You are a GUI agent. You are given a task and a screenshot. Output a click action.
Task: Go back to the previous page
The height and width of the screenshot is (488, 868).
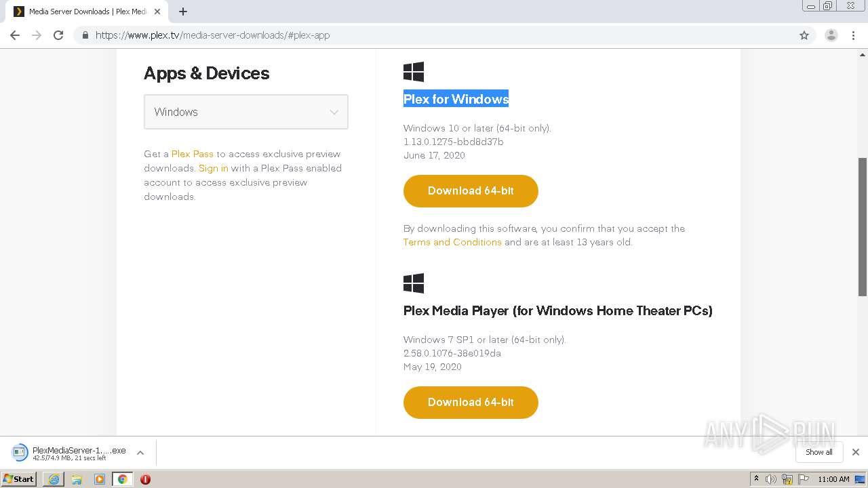pos(15,35)
